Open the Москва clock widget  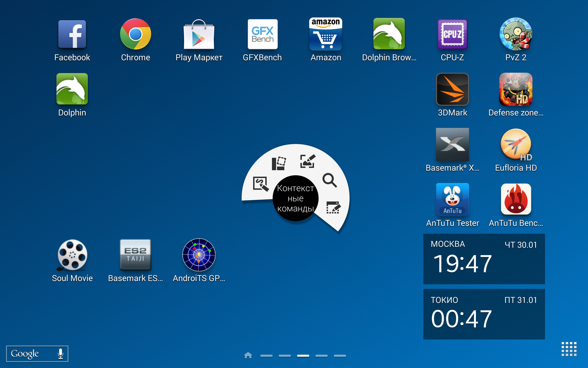[x=484, y=259]
